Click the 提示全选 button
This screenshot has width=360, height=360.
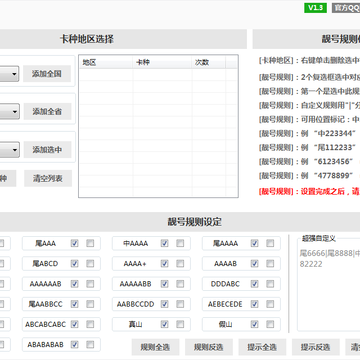click(262, 347)
